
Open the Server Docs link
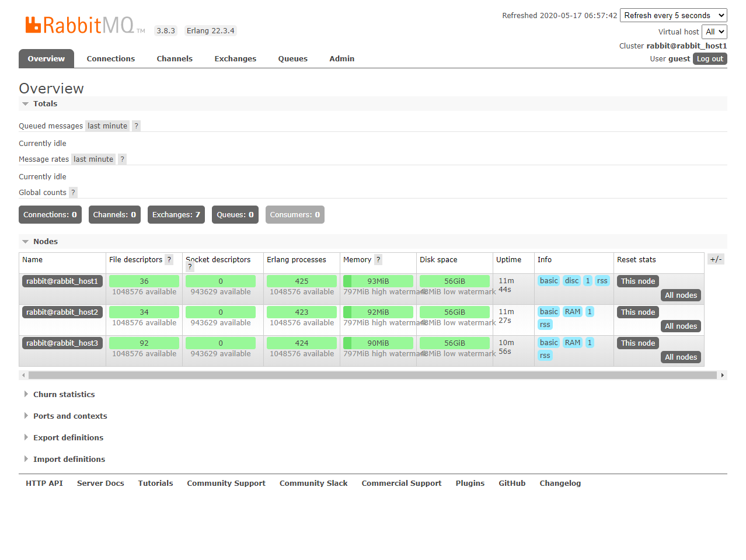point(100,483)
